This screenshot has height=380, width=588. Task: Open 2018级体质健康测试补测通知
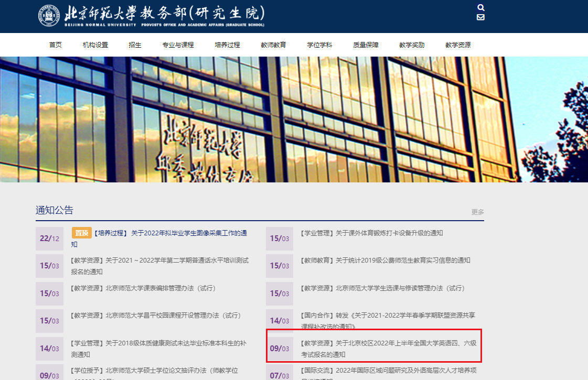coord(159,349)
